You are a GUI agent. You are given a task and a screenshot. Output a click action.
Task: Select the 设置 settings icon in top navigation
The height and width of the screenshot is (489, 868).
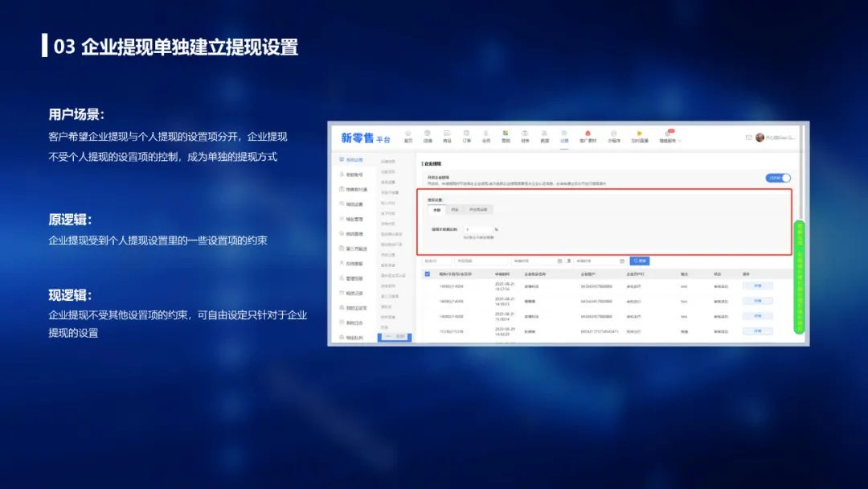point(564,135)
